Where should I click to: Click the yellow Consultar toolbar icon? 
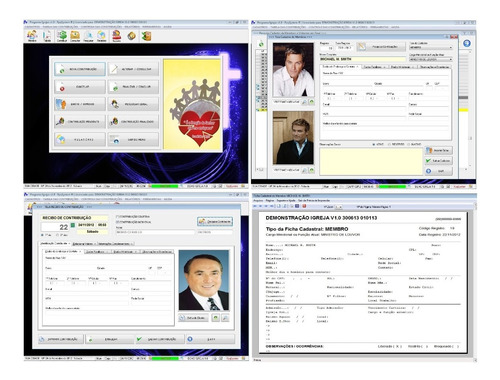pos(75,36)
